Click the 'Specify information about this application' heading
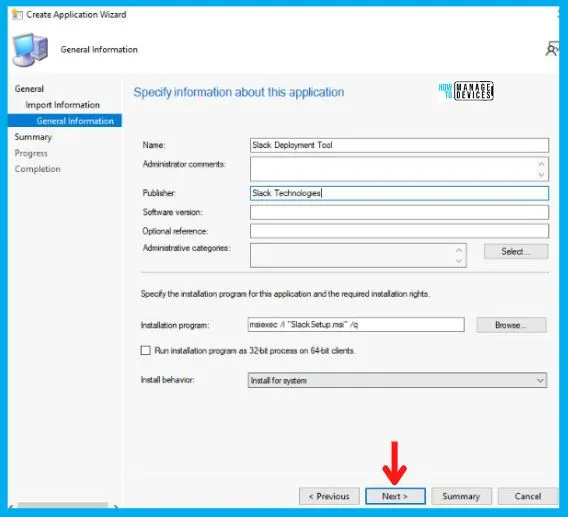568x517 pixels. click(x=239, y=92)
